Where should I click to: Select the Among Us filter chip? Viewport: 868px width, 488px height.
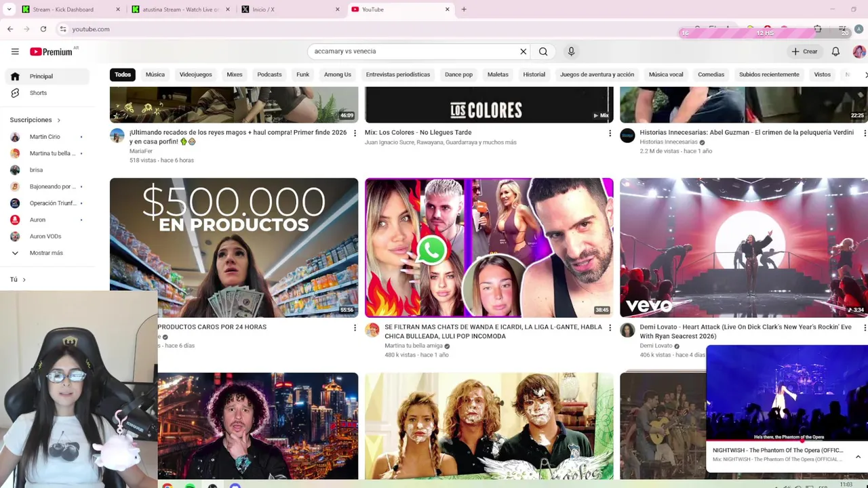338,75
